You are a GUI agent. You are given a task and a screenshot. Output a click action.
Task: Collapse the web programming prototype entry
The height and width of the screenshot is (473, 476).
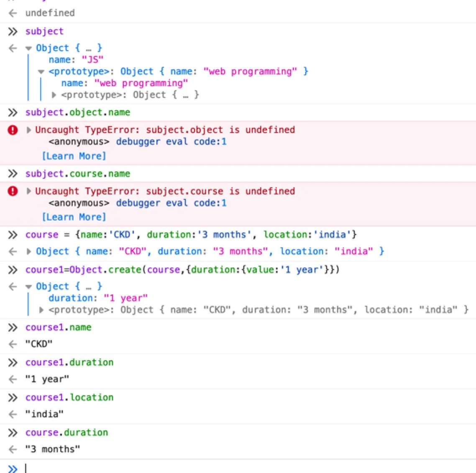click(x=41, y=71)
